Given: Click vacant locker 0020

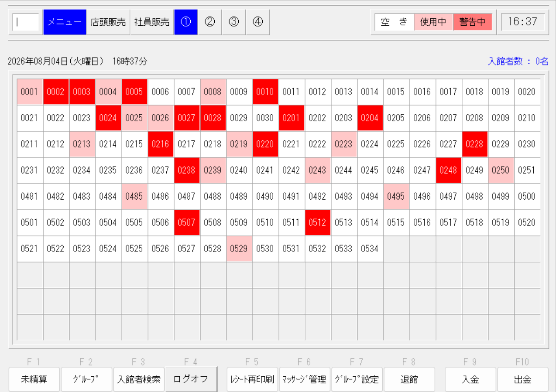Looking at the screenshot, I should tap(527, 92).
